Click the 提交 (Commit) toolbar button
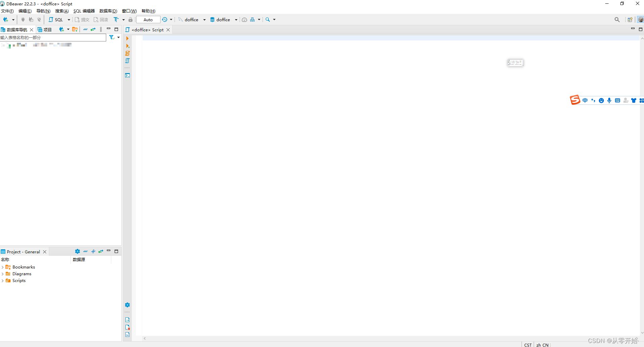The image size is (644, 347). [82, 20]
